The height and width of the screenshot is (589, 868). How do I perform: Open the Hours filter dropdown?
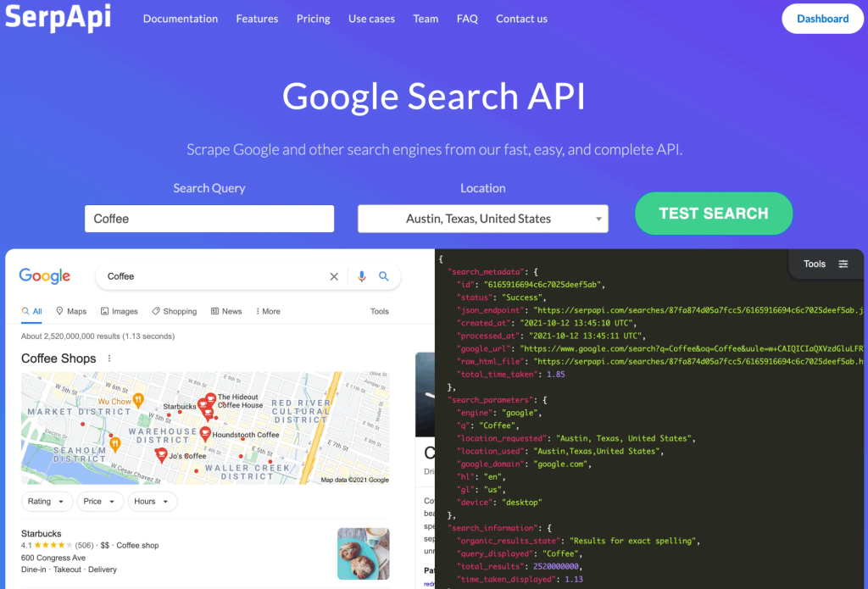pos(153,502)
